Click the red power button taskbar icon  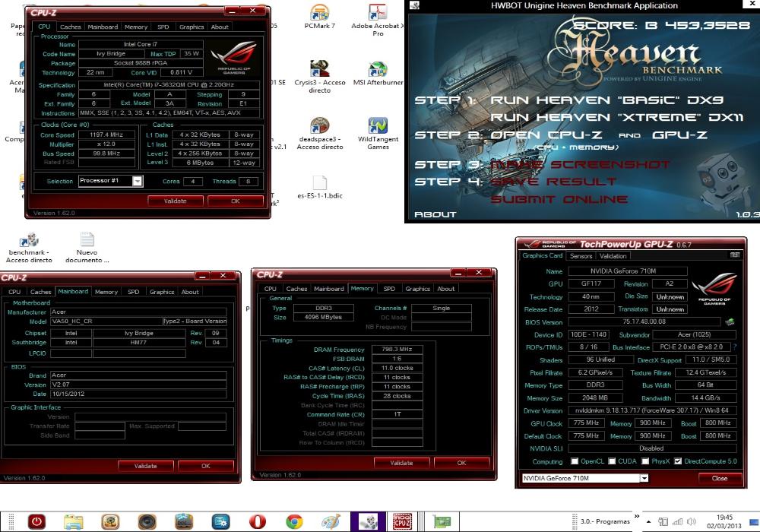tap(36, 522)
